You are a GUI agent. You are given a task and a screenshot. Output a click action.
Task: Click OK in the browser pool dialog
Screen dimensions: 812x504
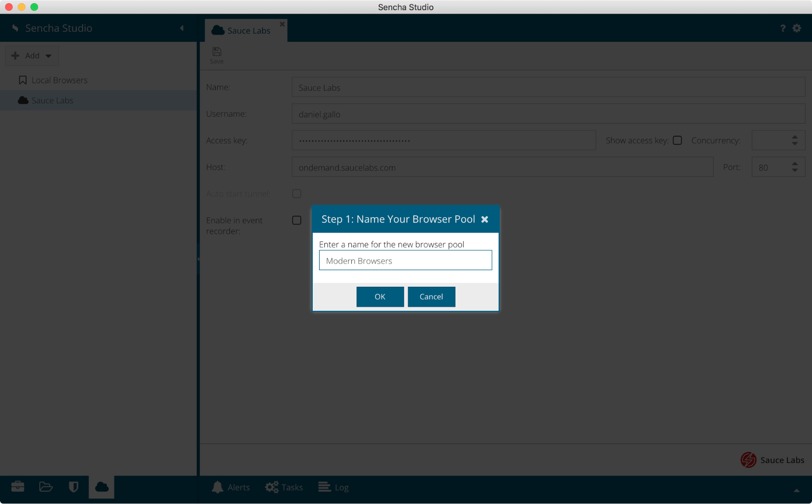(380, 296)
